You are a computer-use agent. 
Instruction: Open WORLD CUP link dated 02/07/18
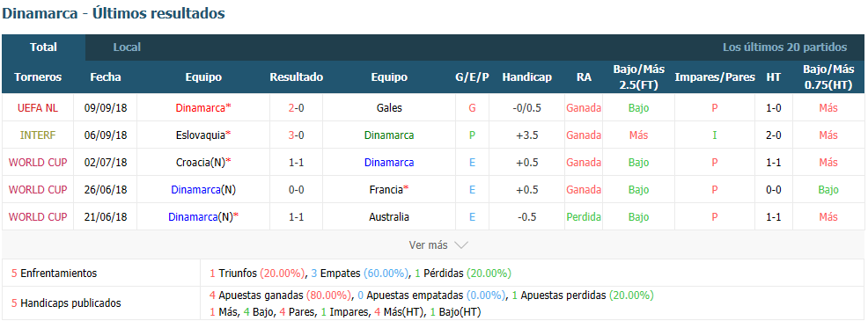point(38,162)
